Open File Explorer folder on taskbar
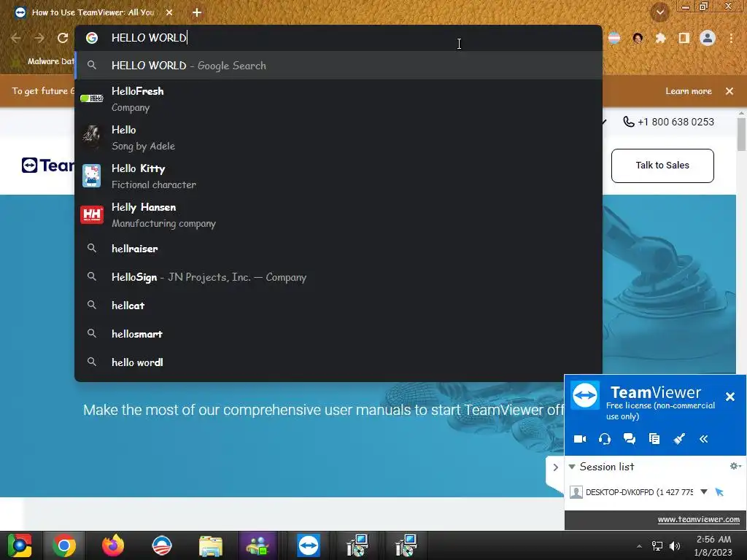 click(211, 545)
